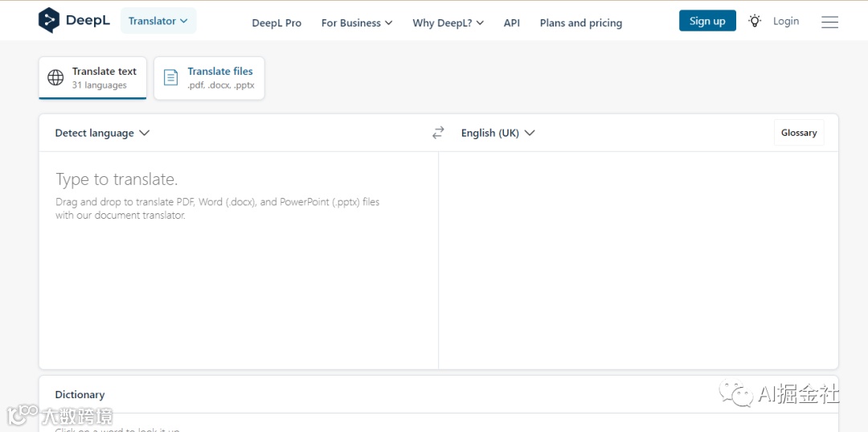Open the For Business menu
The height and width of the screenshot is (432, 868).
point(356,23)
